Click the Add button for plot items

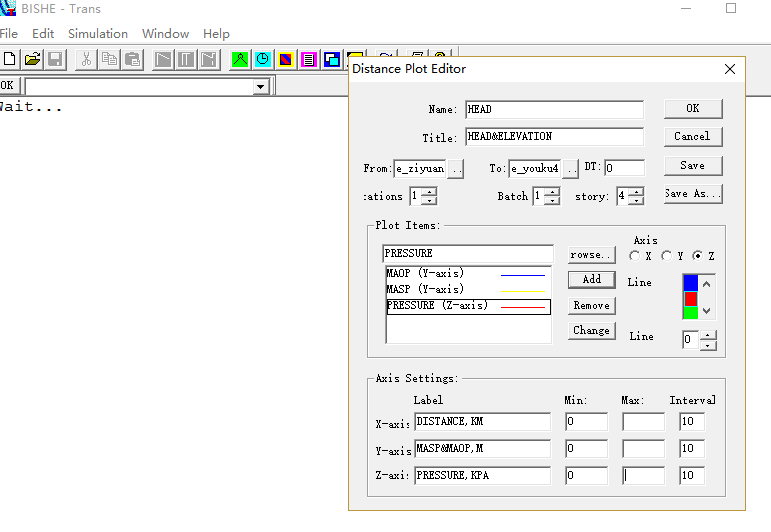tap(591, 280)
